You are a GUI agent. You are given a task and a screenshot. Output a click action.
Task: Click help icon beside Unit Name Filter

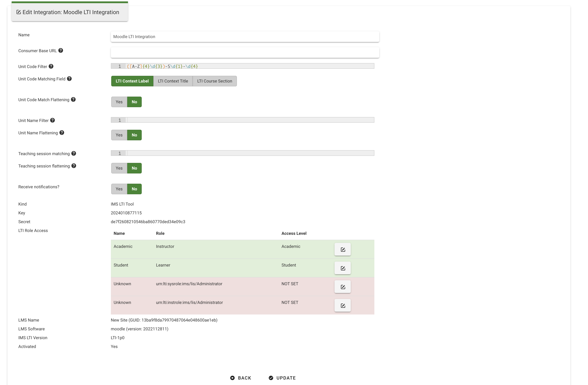[x=52, y=120]
